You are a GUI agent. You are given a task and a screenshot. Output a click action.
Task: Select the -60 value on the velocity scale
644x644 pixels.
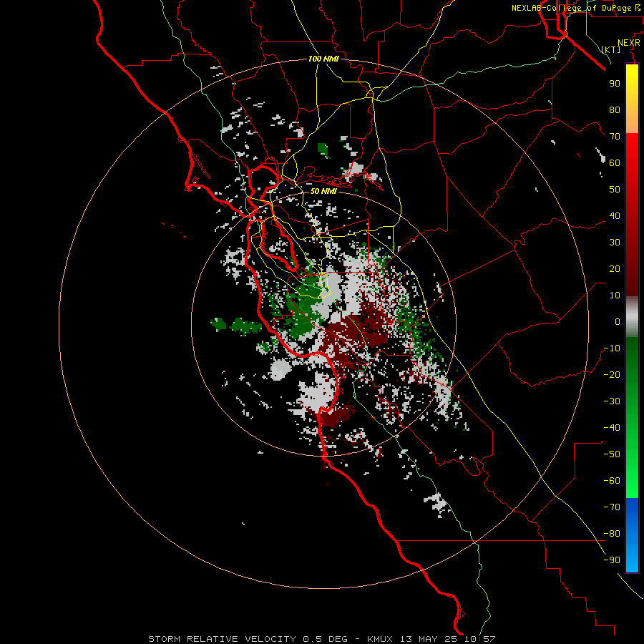click(612, 481)
